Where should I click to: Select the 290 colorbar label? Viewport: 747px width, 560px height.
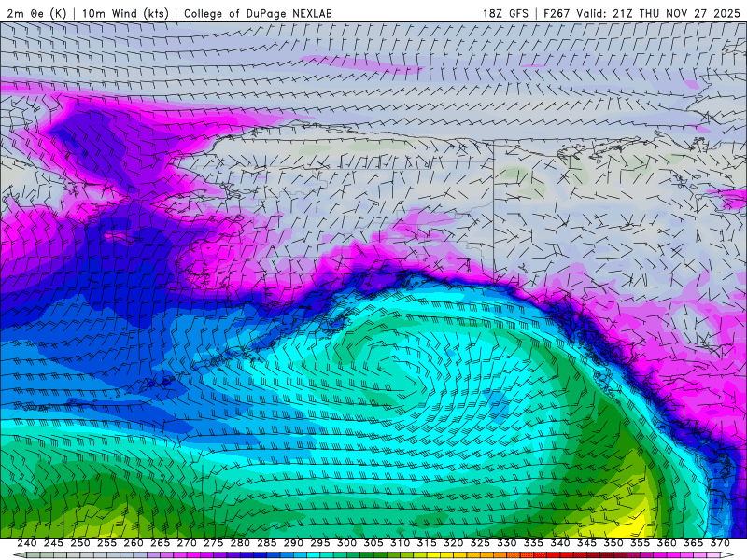(293, 543)
